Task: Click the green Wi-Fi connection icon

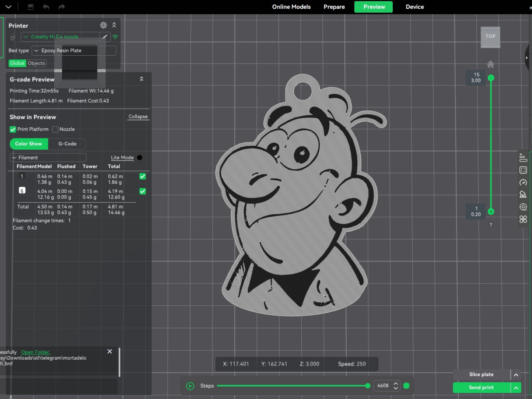Action: pyautogui.click(x=115, y=37)
